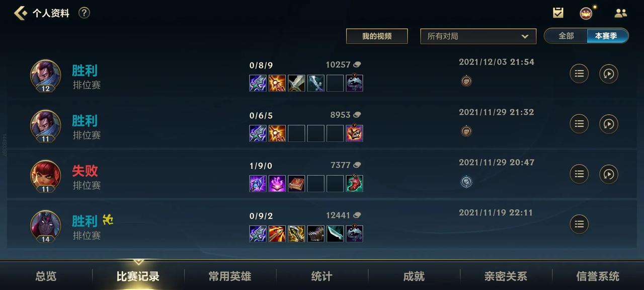Open details list for the 2021/11/19 match

pos(579,224)
